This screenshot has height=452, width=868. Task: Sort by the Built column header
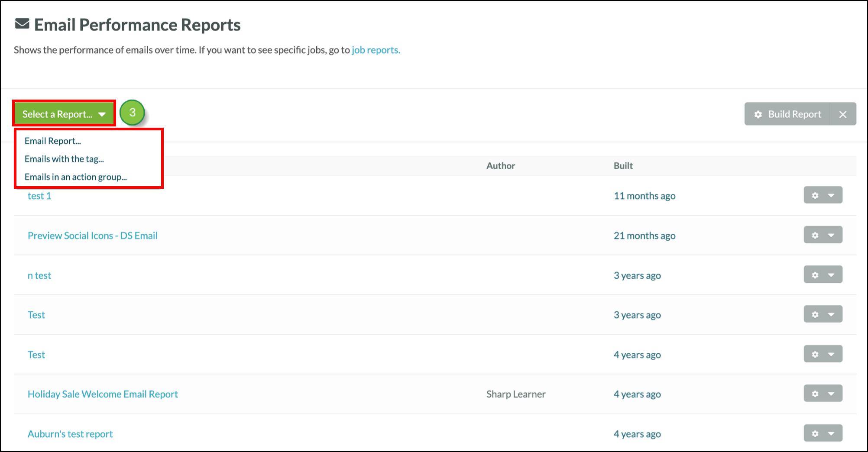(623, 166)
